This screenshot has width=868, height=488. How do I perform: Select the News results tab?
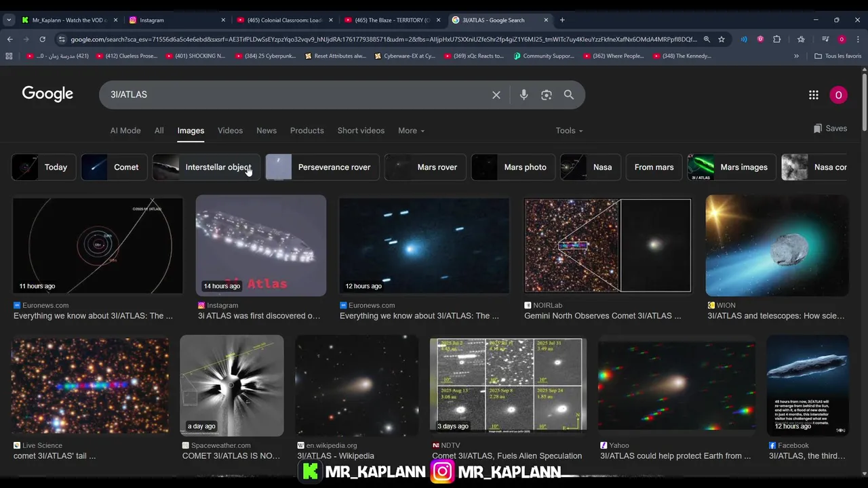267,130
